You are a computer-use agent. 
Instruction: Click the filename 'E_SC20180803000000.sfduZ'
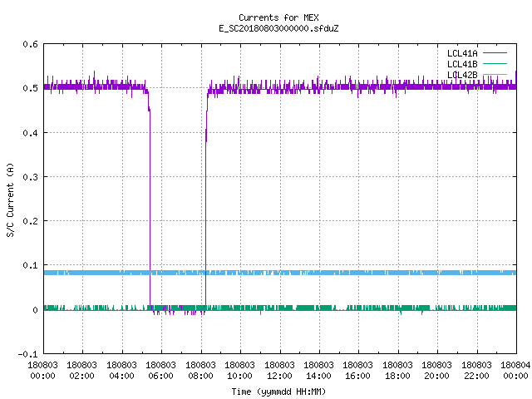pyautogui.click(x=278, y=28)
